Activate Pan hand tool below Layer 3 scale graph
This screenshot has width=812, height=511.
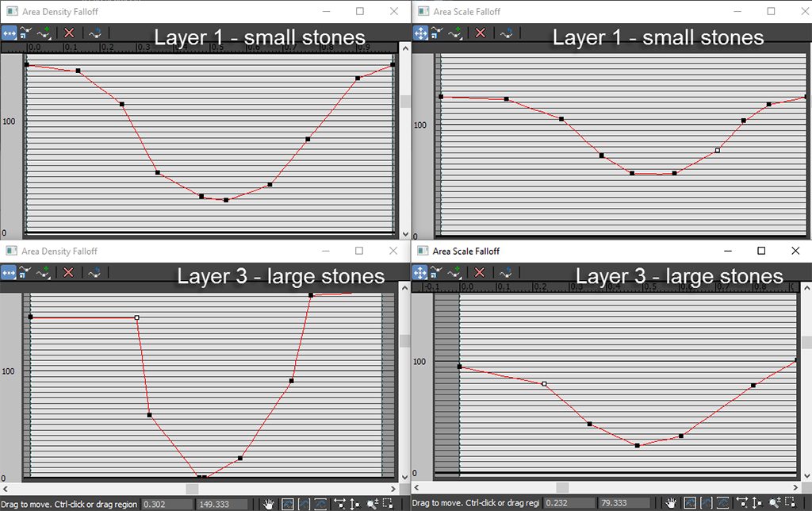[x=672, y=504]
